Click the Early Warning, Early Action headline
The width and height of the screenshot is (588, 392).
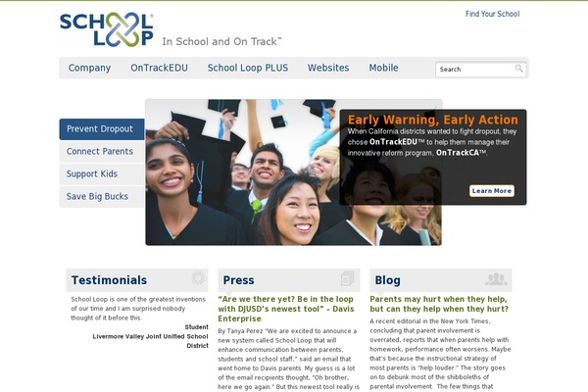pos(433,120)
